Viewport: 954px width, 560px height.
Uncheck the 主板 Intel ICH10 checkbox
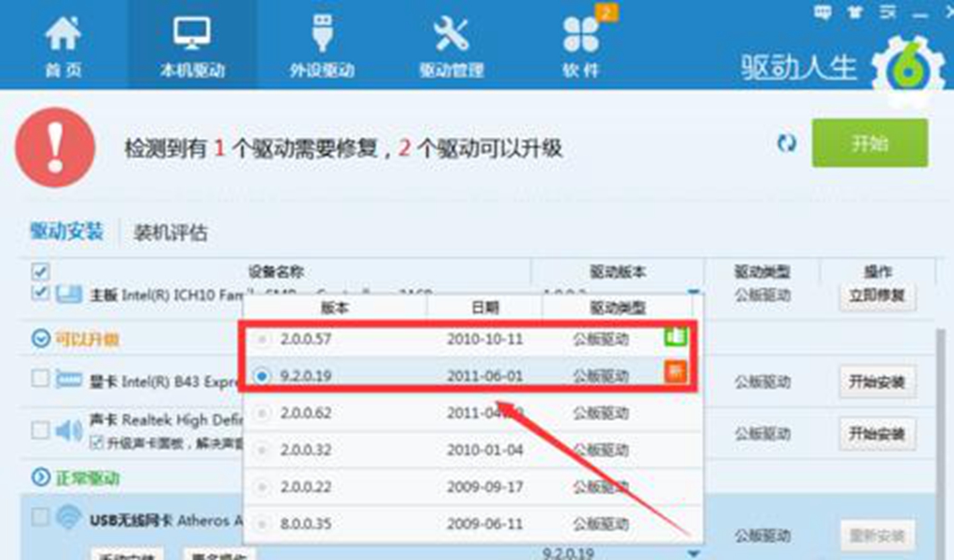pyautogui.click(x=40, y=293)
